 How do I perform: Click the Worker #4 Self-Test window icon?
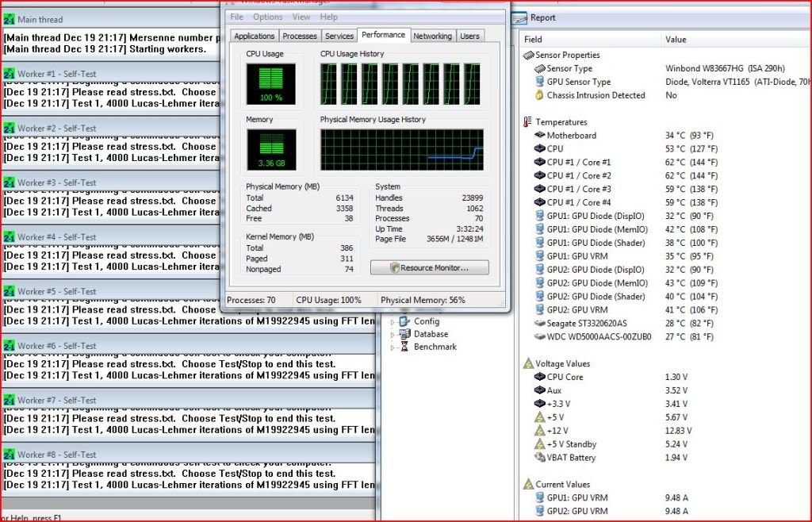pyautogui.click(x=9, y=237)
